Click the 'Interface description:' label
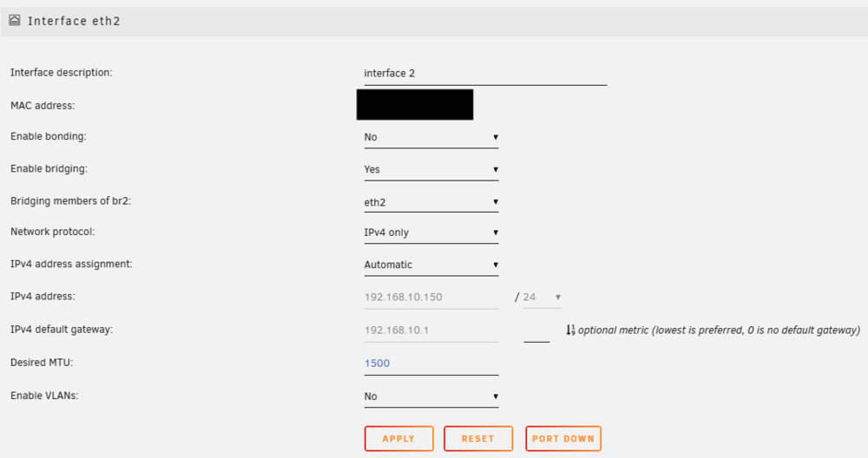Image resolution: width=868 pixels, height=458 pixels. (62, 73)
